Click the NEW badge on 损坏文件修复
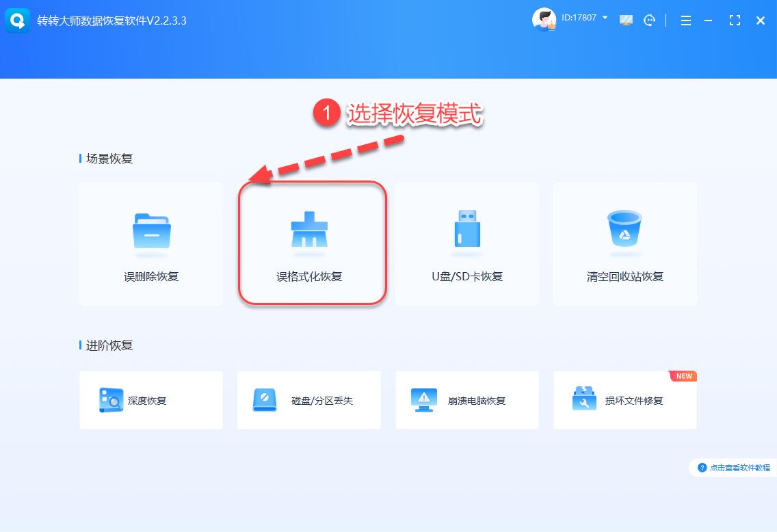The height and width of the screenshot is (532, 777). coord(682,376)
